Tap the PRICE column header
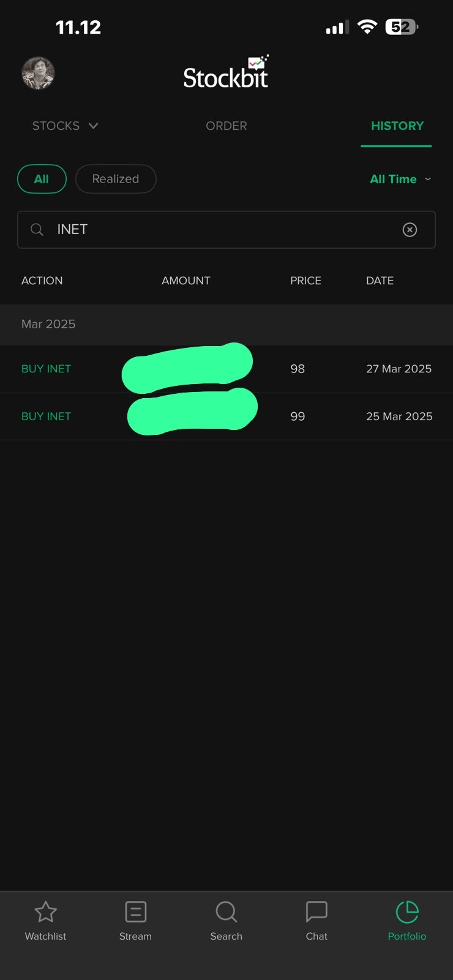Viewport: 453px width, 980px height. click(x=305, y=281)
